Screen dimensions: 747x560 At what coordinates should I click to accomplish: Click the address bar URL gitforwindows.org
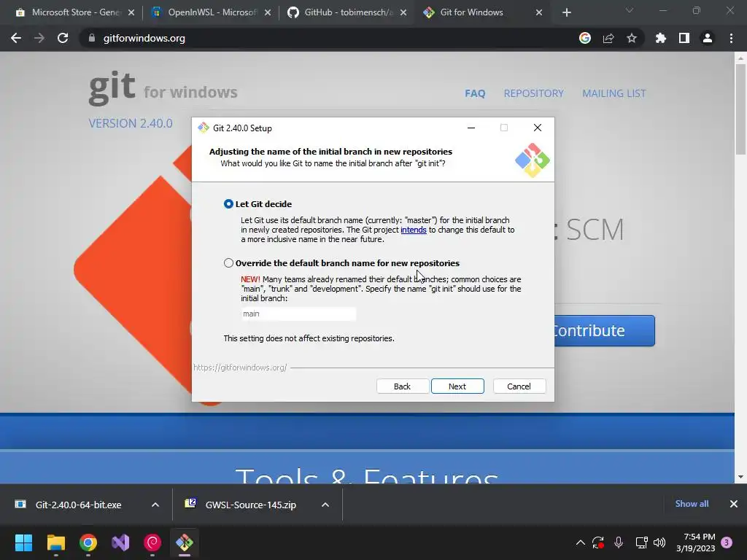144,38
